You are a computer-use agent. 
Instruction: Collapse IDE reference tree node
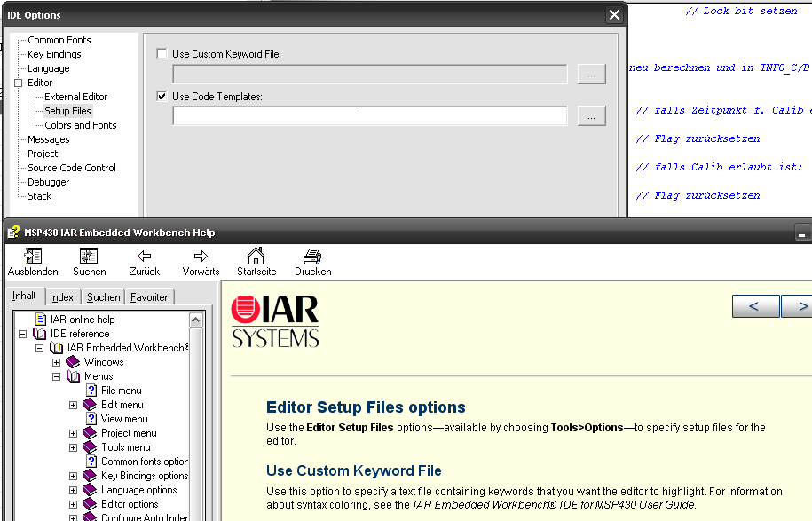tap(23, 334)
